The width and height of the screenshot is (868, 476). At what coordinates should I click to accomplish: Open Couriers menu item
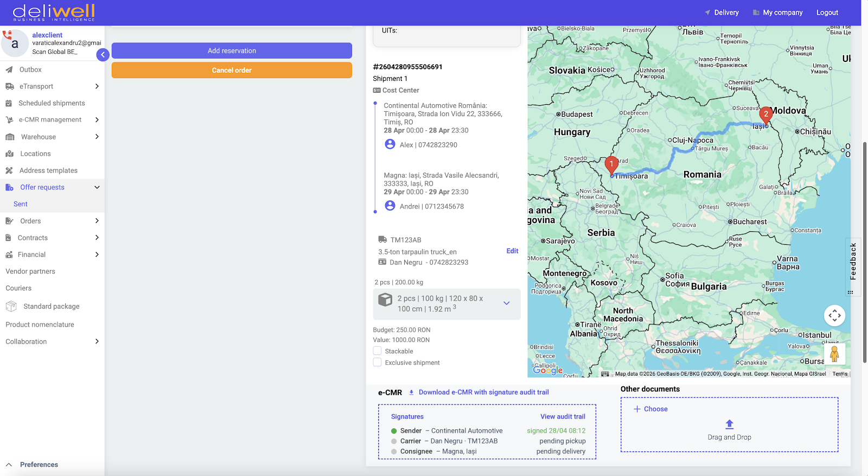(x=18, y=288)
